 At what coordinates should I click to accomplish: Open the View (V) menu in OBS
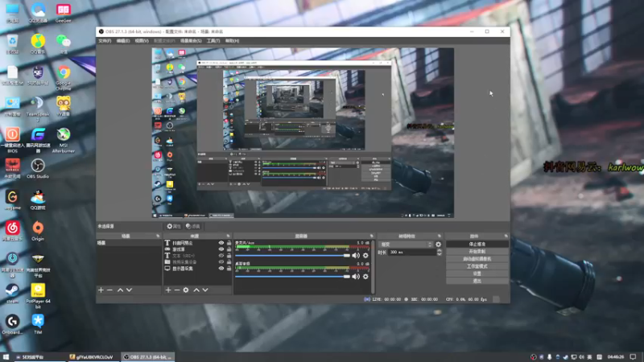(142, 41)
